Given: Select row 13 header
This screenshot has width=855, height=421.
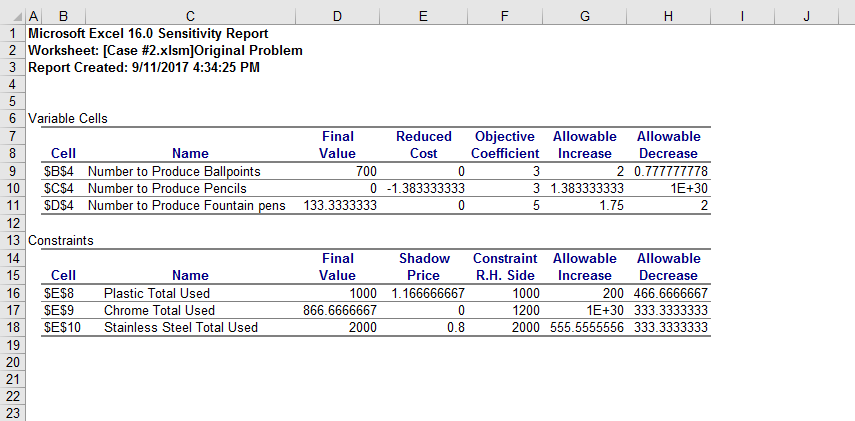Looking at the screenshot, I should click(x=13, y=240).
